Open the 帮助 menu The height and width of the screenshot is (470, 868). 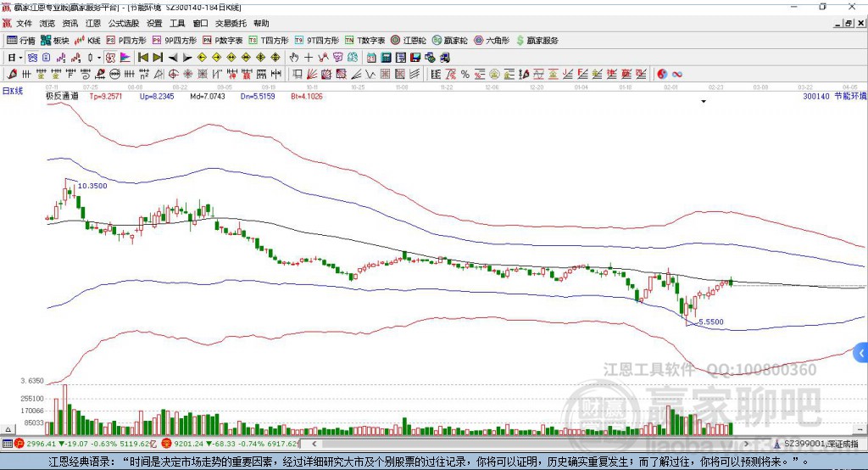point(261,23)
